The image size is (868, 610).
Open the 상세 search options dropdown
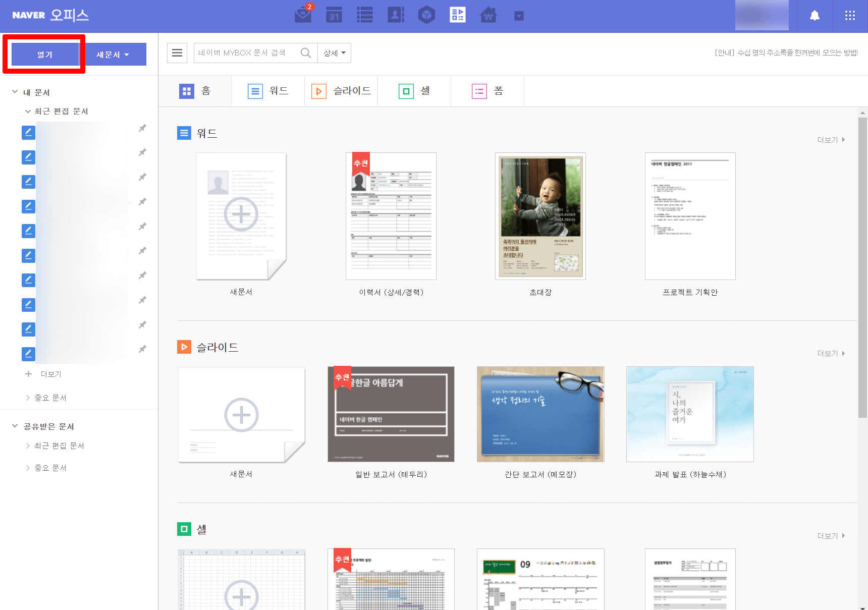tap(335, 53)
